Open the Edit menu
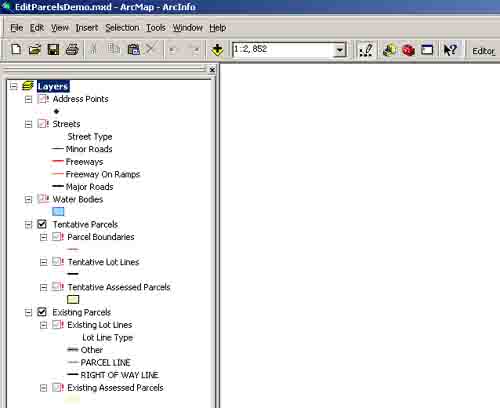Image resolution: width=500 pixels, height=408 pixels. pos(37,28)
